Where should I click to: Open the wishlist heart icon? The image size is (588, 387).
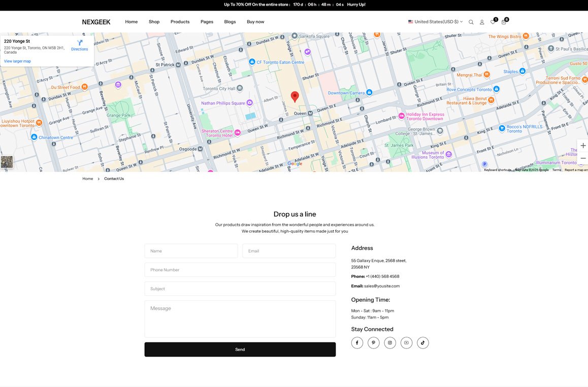493,22
